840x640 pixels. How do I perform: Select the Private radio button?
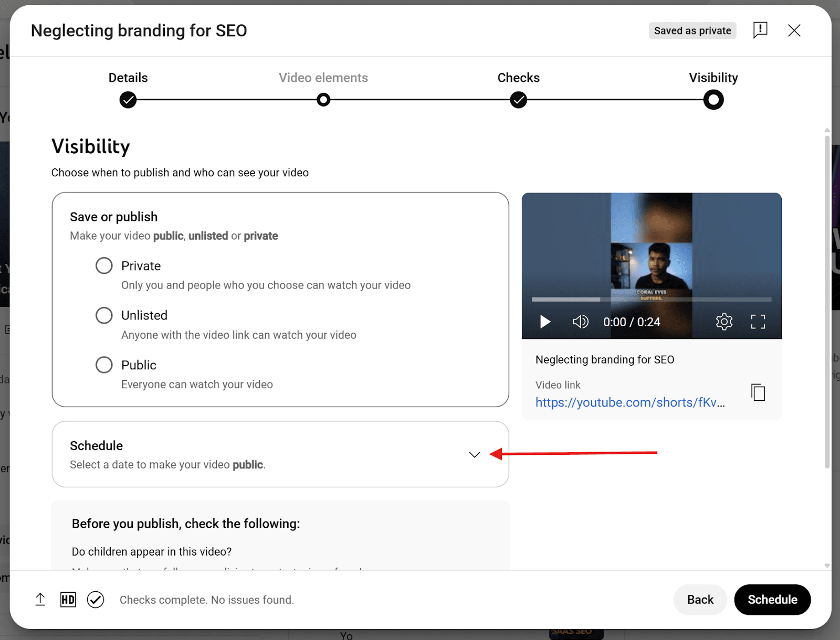pos(104,265)
